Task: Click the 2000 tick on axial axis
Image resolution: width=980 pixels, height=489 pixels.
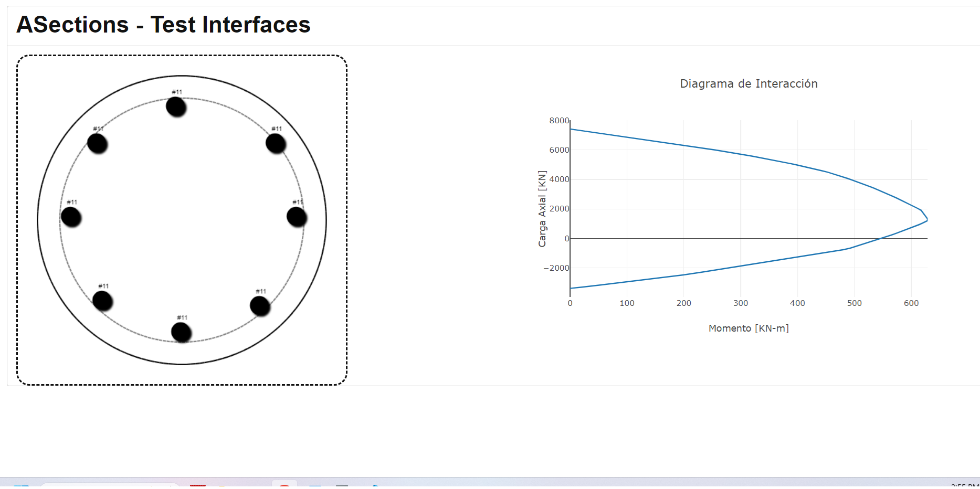Action: [x=559, y=209]
